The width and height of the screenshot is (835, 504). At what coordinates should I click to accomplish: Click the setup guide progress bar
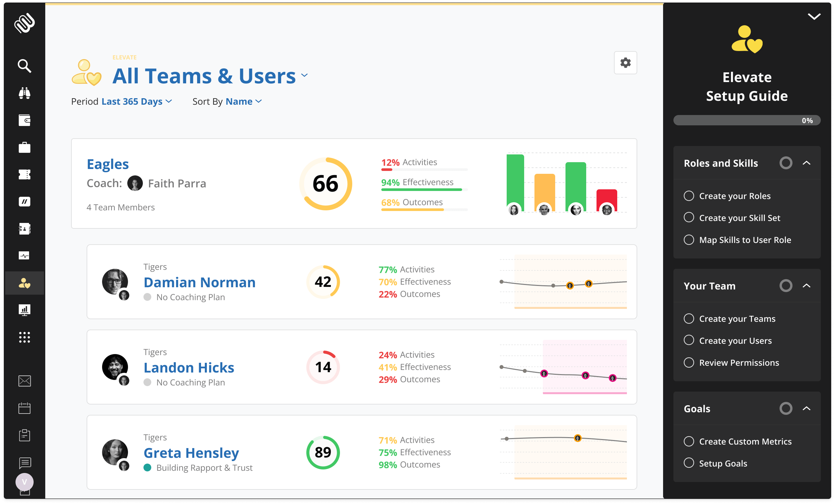coord(746,120)
